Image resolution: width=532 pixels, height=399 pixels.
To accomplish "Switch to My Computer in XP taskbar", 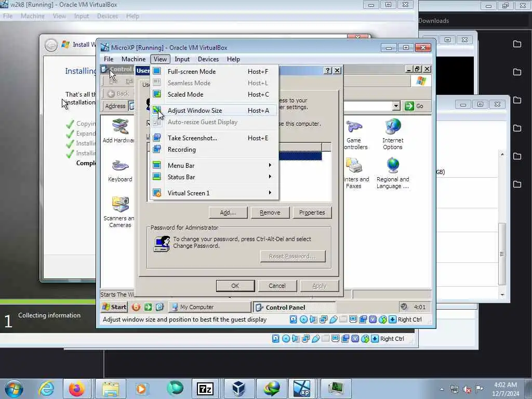I will [210, 307].
